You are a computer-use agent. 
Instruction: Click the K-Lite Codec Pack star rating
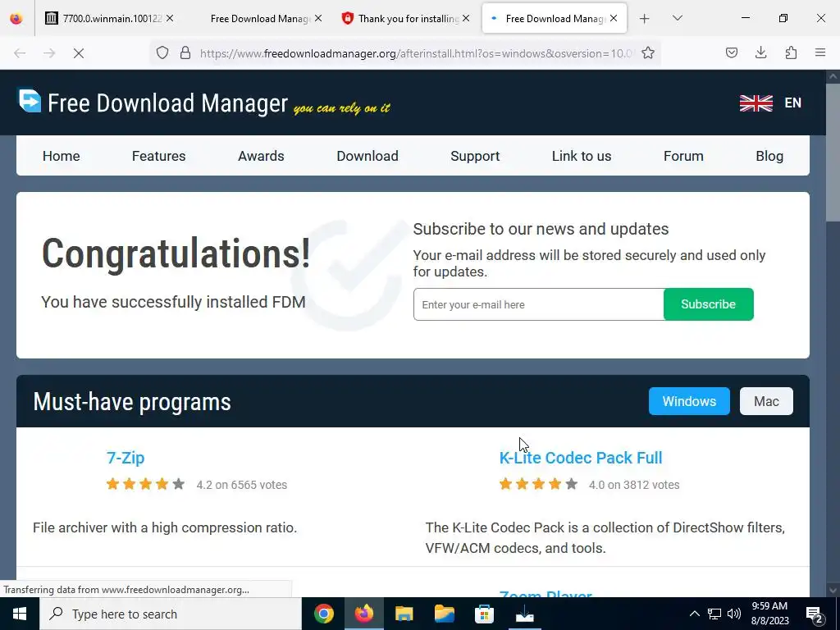(538, 484)
